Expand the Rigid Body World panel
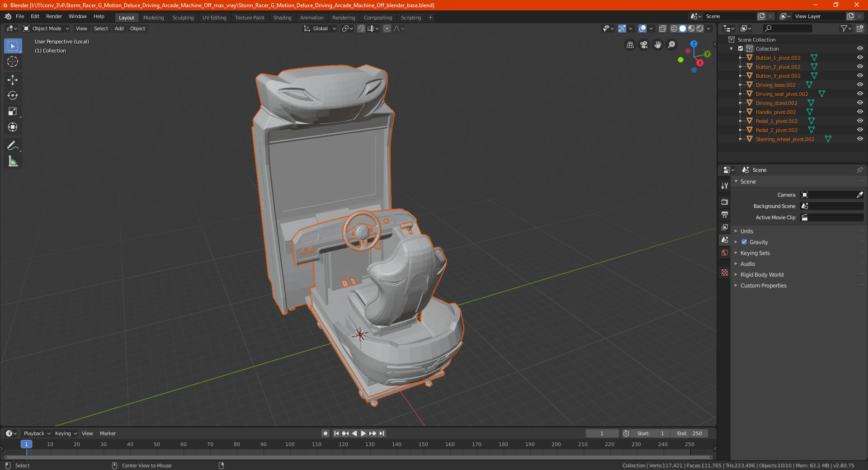Image resolution: width=868 pixels, height=470 pixels. point(762,274)
